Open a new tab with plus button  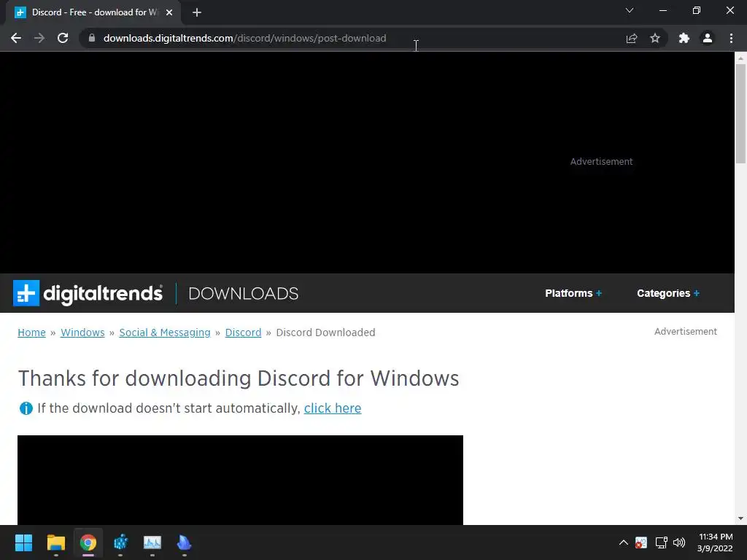tap(197, 12)
